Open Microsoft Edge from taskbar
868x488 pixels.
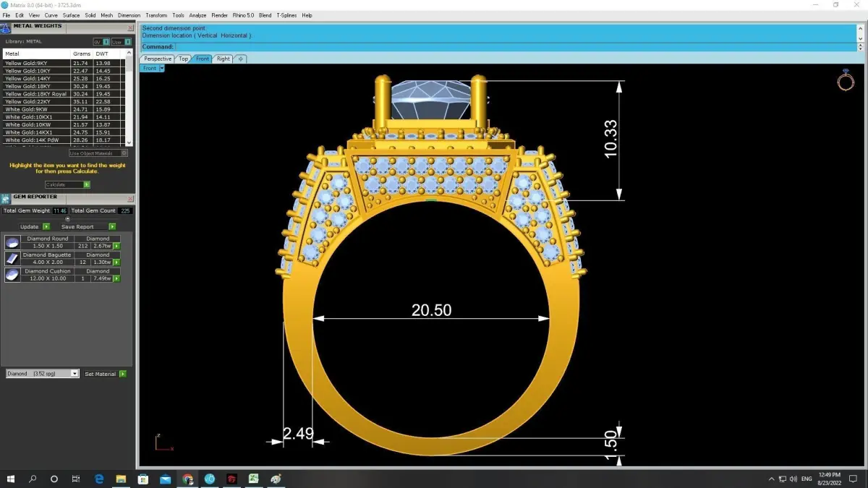click(x=99, y=479)
